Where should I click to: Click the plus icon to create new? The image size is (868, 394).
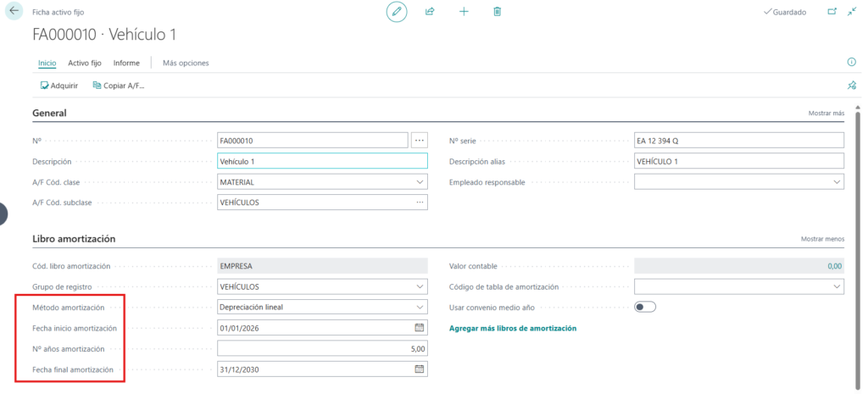click(x=464, y=12)
